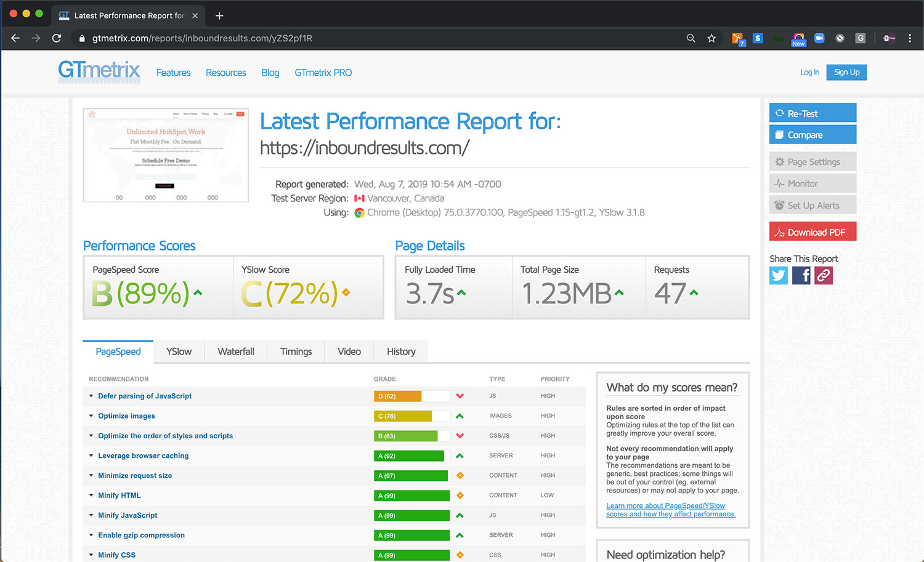This screenshot has height=562, width=924.
Task: Open a new browser tab with plus icon
Action: pos(219,15)
